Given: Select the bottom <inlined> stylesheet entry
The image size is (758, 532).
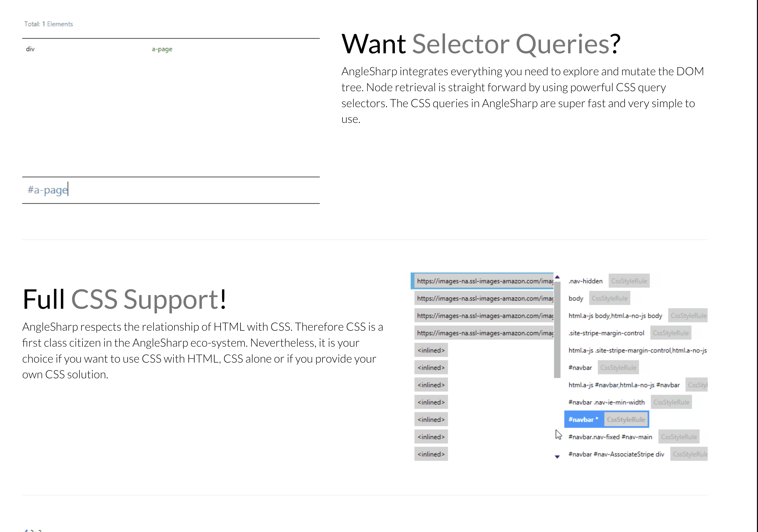Looking at the screenshot, I should [431, 454].
